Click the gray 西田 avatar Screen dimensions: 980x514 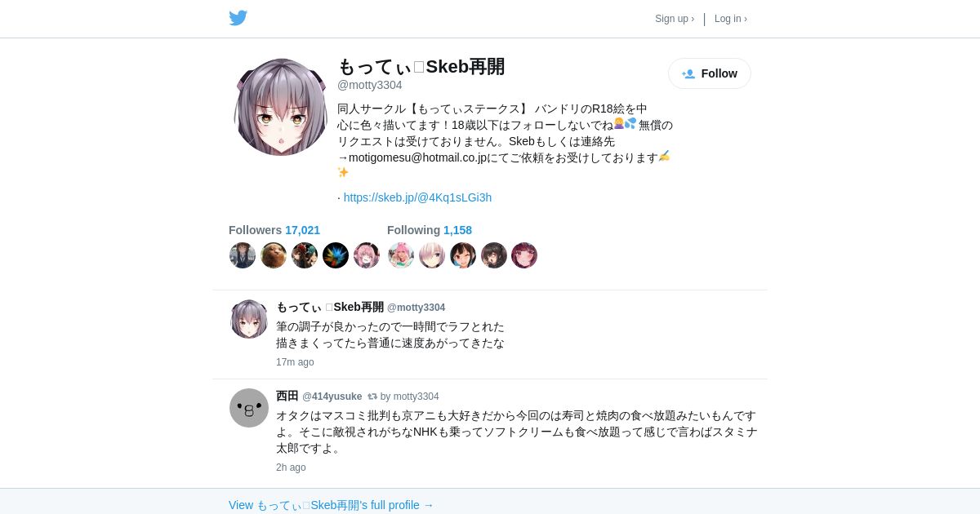249,408
